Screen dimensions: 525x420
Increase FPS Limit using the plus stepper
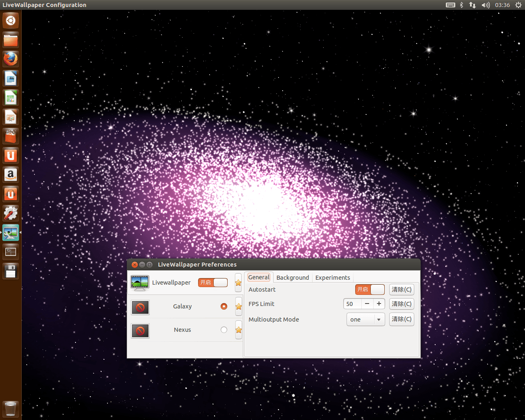(x=379, y=304)
